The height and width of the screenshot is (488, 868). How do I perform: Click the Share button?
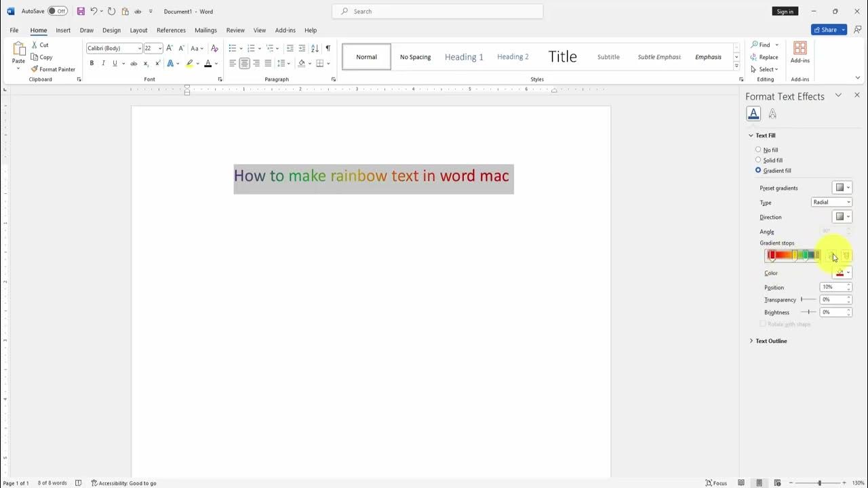(x=829, y=30)
